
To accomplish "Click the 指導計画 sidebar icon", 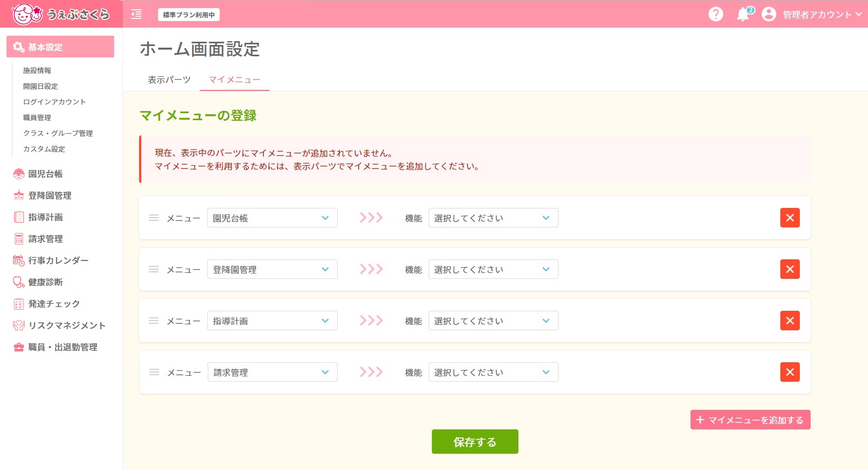I will [x=19, y=217].
